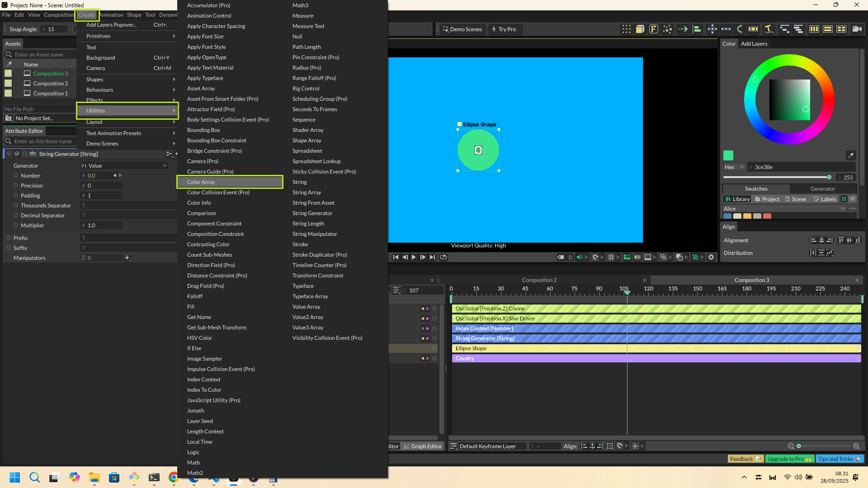This screenshot has width=868, height=488.
Task: Toggle enable checkmark on String Generator
Action: [x=17, y=154]
